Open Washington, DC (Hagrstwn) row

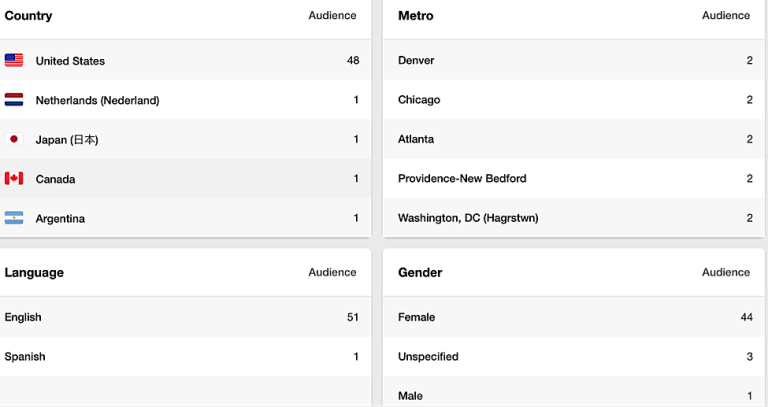(574, 218)
